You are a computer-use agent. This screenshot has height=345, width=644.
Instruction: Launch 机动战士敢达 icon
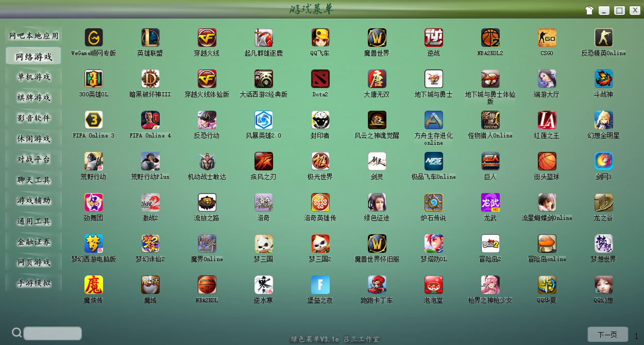tap(207, 161)
